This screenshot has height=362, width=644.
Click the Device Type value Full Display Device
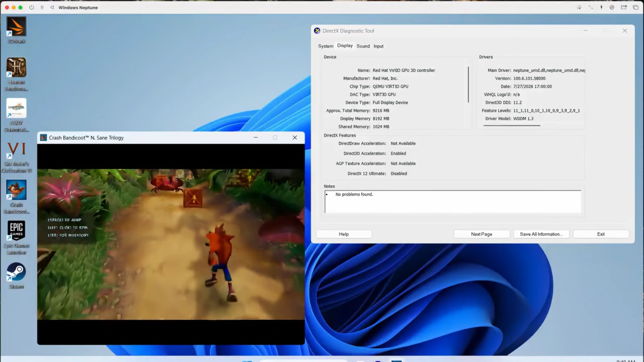pyautogui.click(x=390, y=103)
